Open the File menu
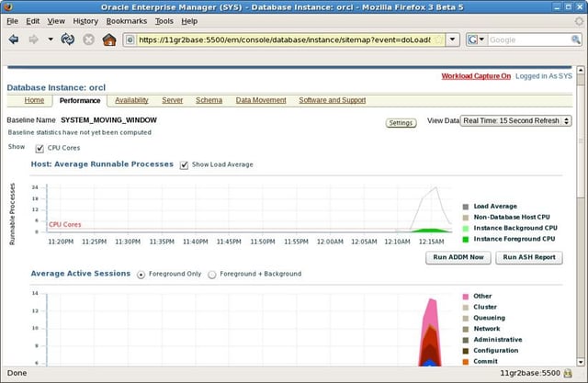The image size is (588, 383). [x=12, y=21]
